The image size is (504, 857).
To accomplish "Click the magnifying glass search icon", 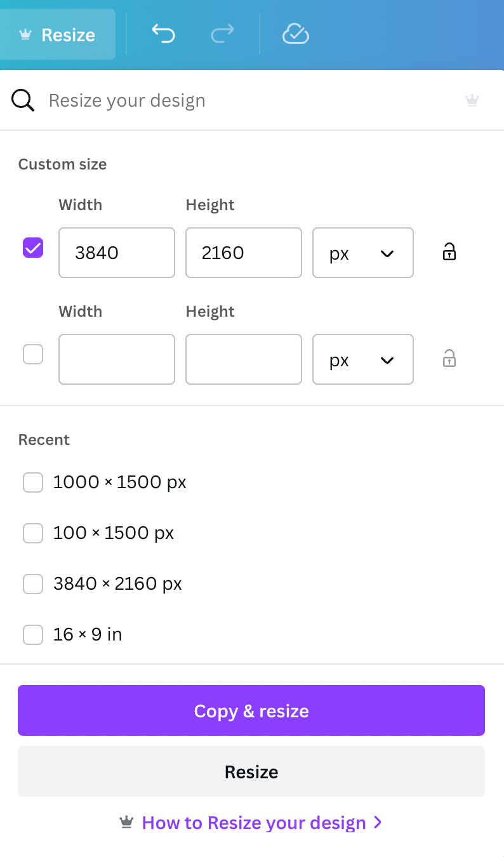I will click(x=23, y=100).
